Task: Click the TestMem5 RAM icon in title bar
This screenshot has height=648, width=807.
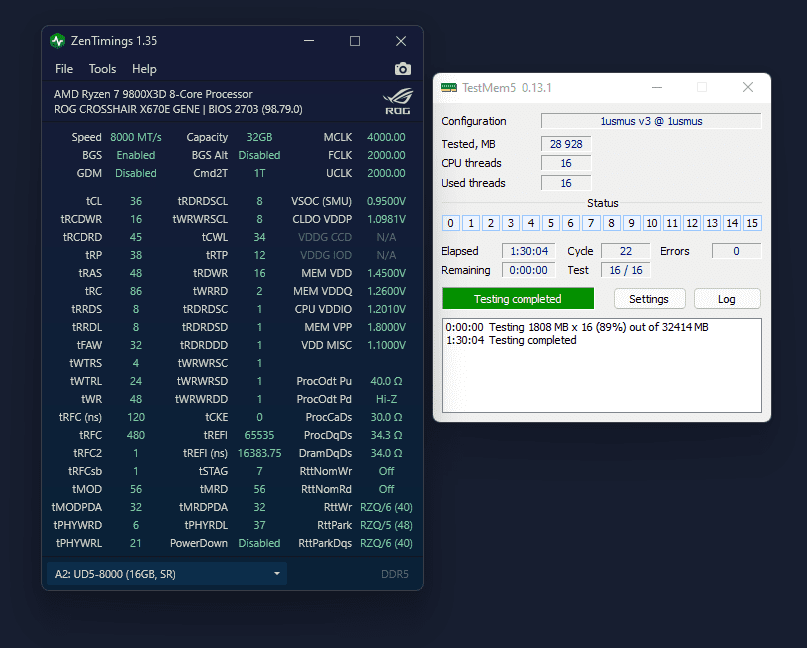Action: tap(449, 88)
